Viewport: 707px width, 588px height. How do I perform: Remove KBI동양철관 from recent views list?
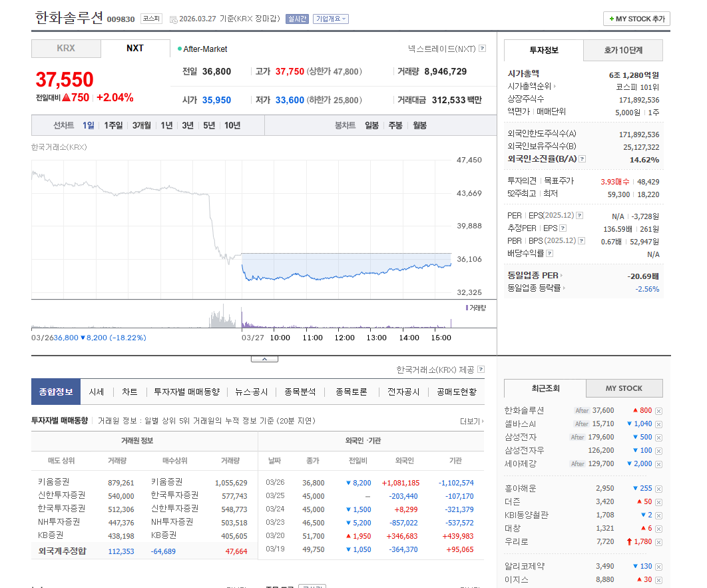(659, 515)
